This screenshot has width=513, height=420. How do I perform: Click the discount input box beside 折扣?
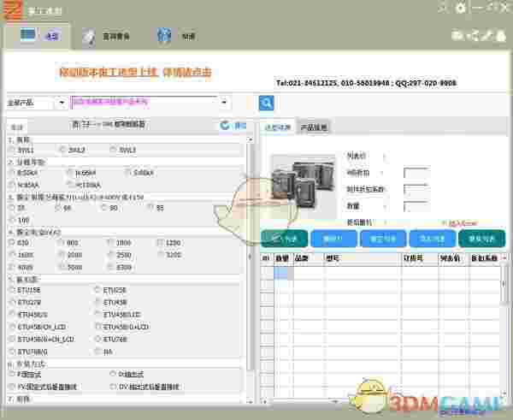[416, 173]
